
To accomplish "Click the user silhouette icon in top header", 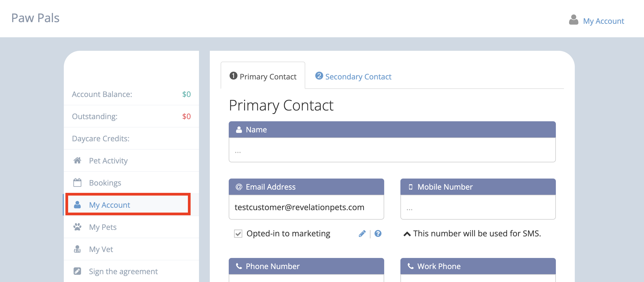I will (573, 20).
